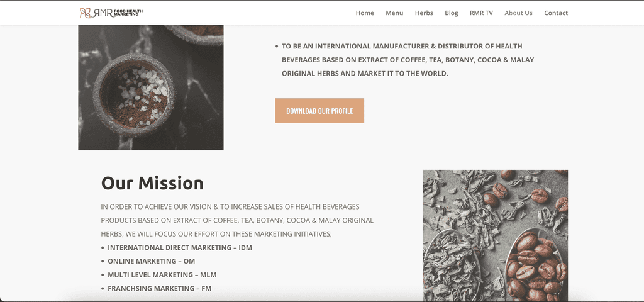Visit the Blog page
Screen dimensions: 644x302
pos(452,13)
